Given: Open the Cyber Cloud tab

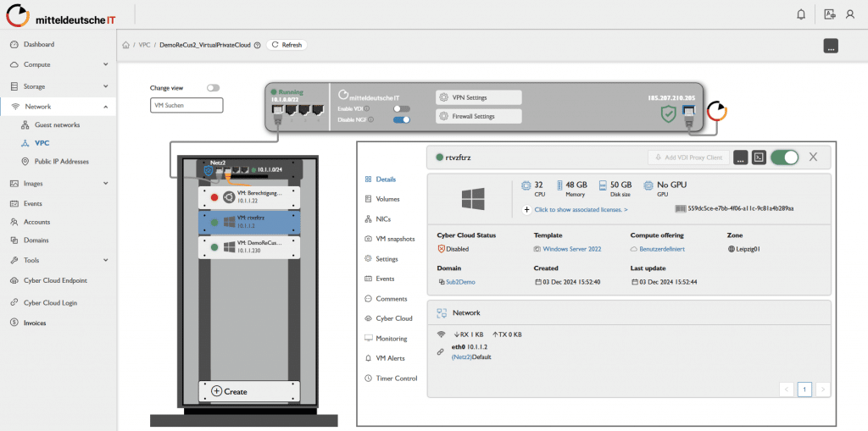Looking at the screenshot, I should 394,318.
